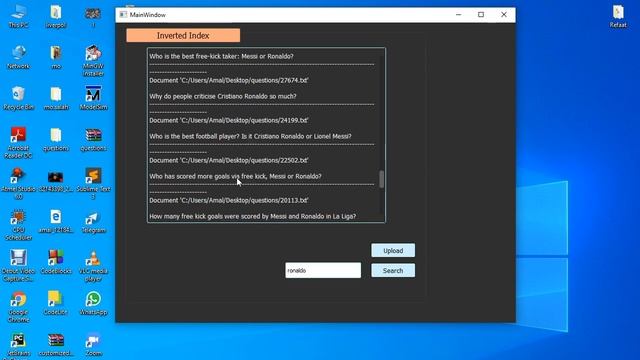Select the Refaat file icon
This screenshot has height=360, width=640.
(x=618, y=16)
